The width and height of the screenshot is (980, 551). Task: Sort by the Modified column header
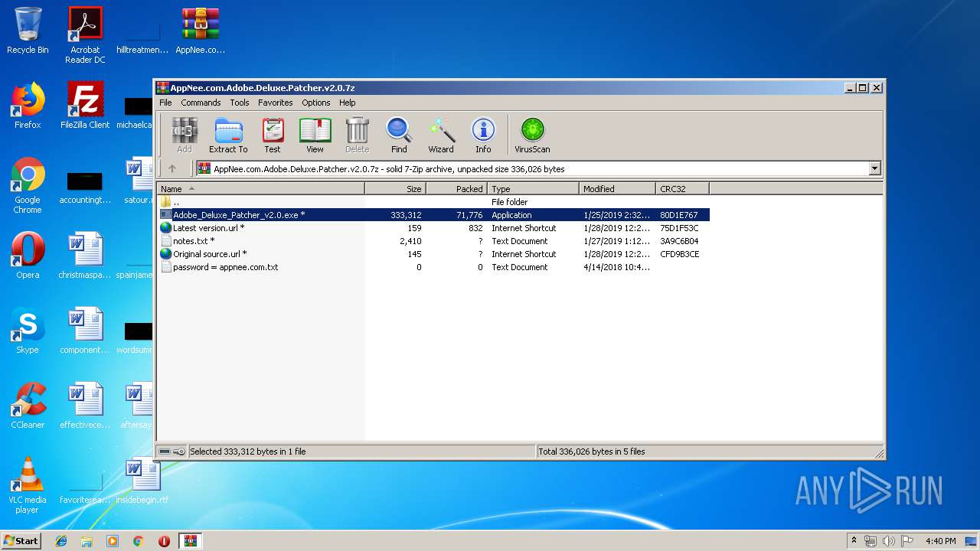[617, 188]
